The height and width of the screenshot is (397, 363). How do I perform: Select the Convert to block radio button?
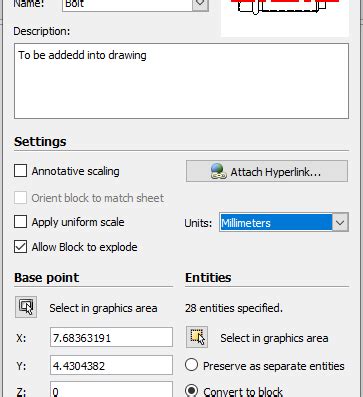(x=191, y=390)
